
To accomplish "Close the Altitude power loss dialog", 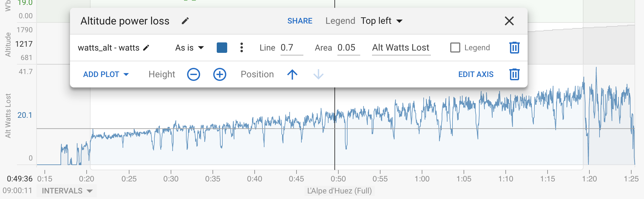I will point(509,21).
